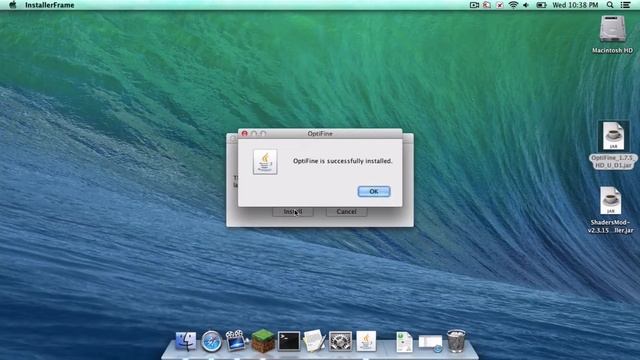The height and width of the screenshot is (360, 640).
Task: Launch Safari from the Dock
Action: tap(211, 341)
